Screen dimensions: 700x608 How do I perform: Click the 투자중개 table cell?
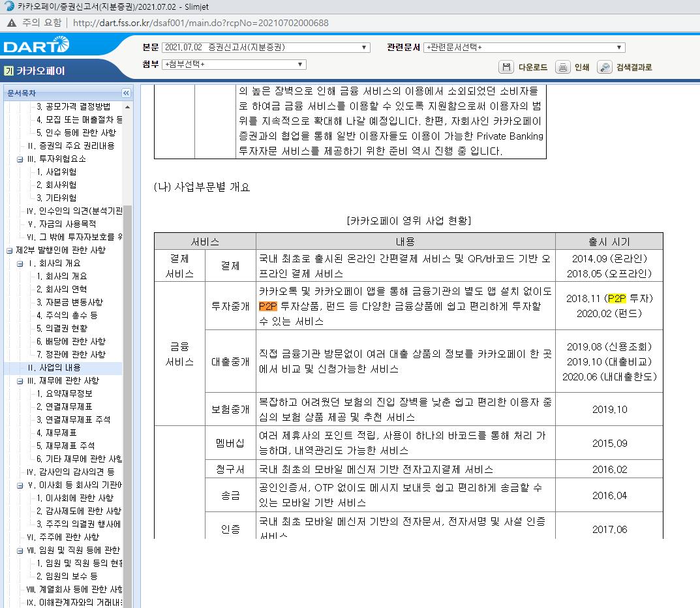point(230,306)
